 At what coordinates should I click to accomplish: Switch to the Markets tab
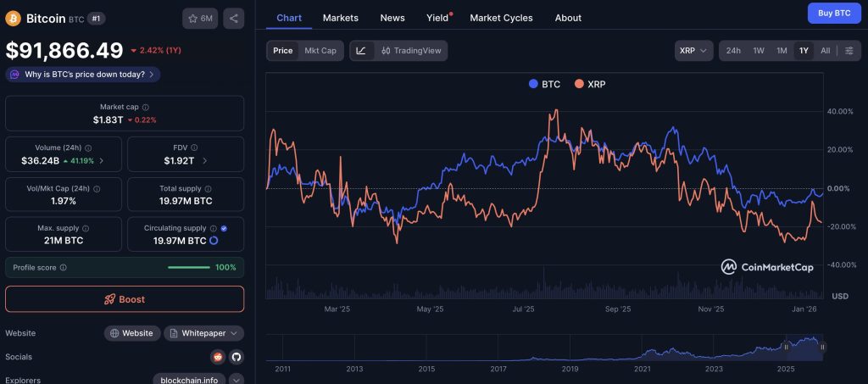(x=341, y=18)
